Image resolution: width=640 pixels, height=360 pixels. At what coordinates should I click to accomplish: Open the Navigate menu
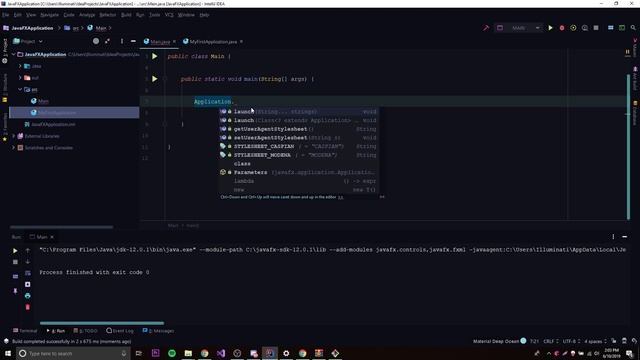tap(49, 15)
